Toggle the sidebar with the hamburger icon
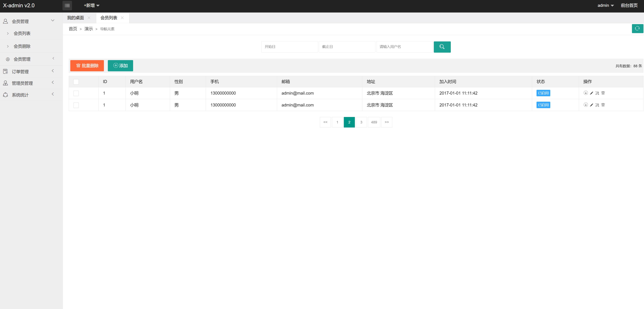 pos(67,5)
